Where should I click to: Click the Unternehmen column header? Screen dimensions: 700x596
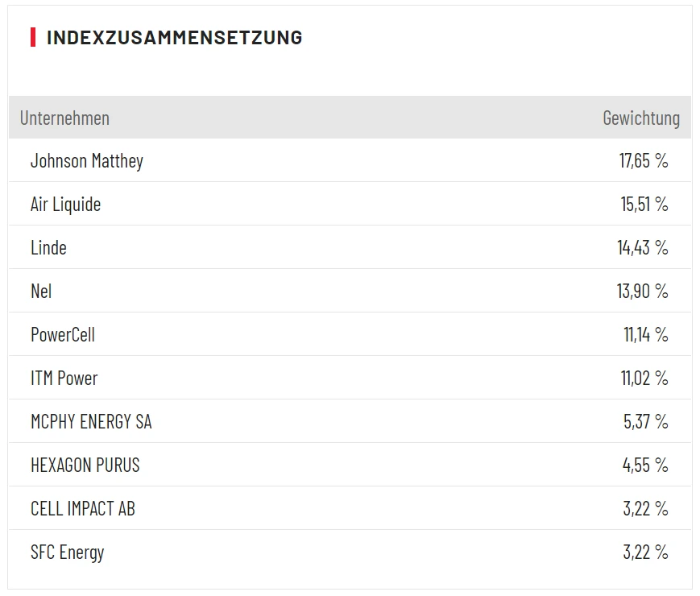(x=64, y=118)
